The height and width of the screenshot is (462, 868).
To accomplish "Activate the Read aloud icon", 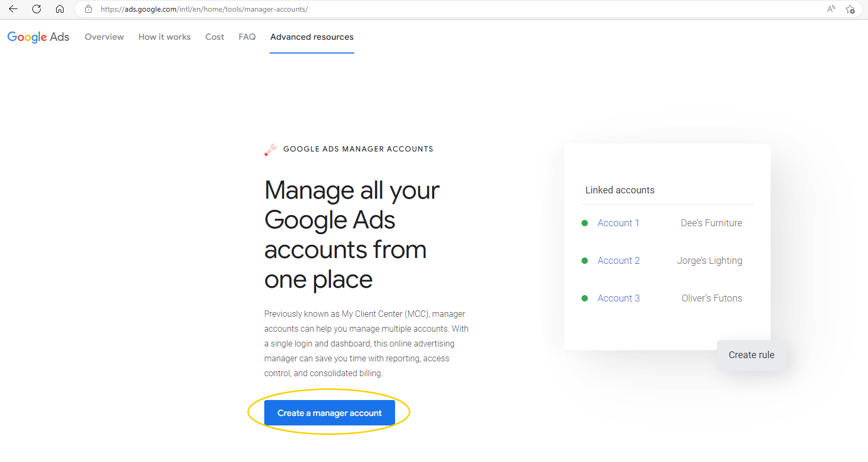I will point(831,9).
